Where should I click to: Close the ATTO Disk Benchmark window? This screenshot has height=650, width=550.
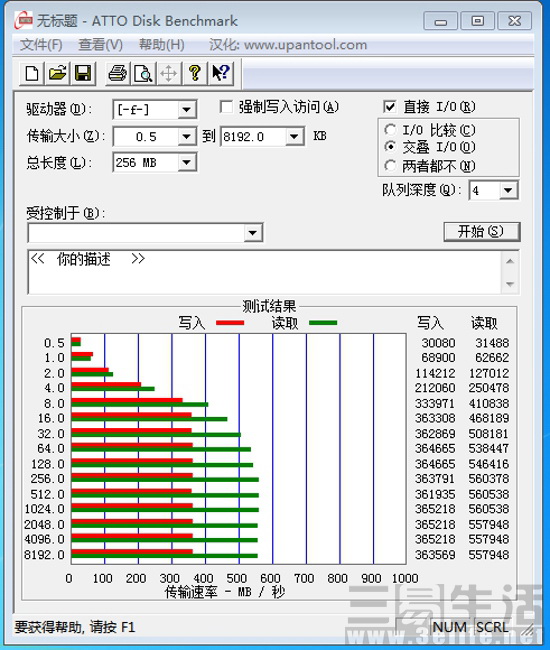[514, 21]
